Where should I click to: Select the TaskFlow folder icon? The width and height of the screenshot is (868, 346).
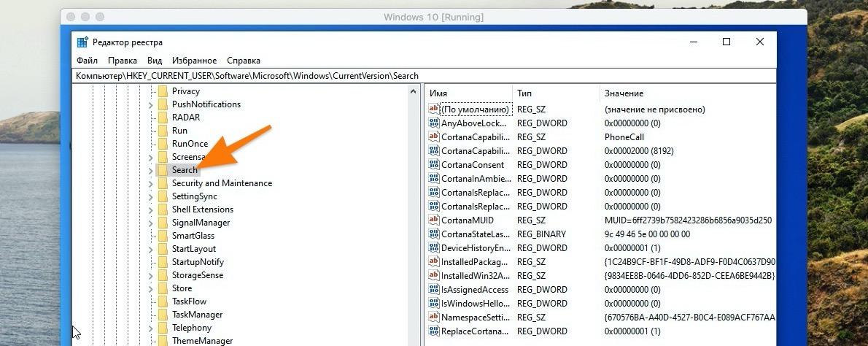point(163,301)
